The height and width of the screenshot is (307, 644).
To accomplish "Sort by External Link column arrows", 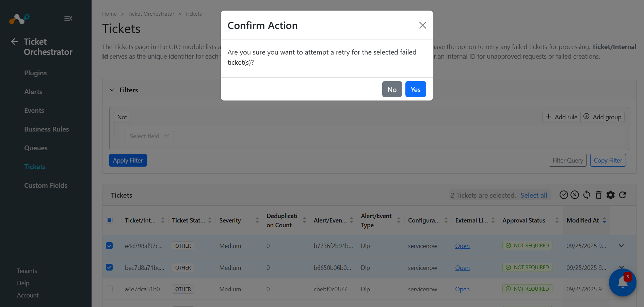I will click(493, 220).
